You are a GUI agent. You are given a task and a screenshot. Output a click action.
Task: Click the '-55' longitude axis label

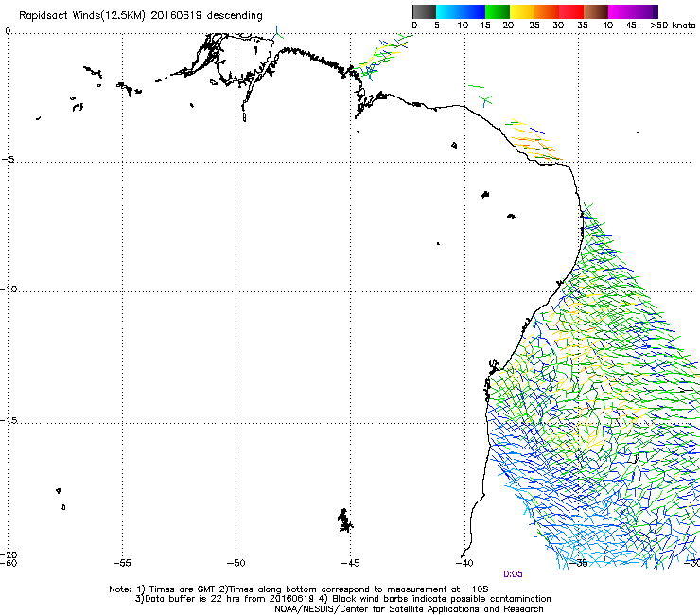tap(122, 563)
